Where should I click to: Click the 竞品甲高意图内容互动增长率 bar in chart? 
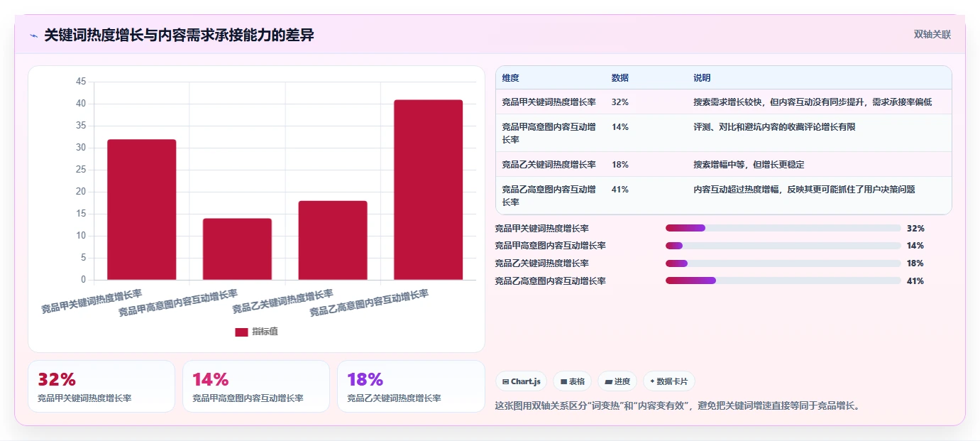coord(237,249)
